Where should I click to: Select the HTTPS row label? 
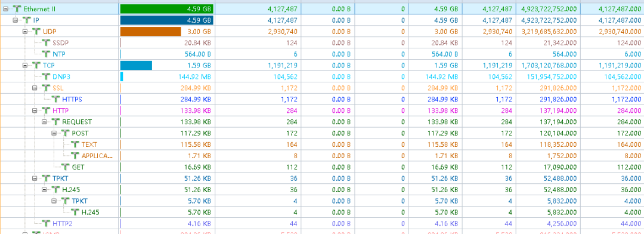[x=72, y=99]
